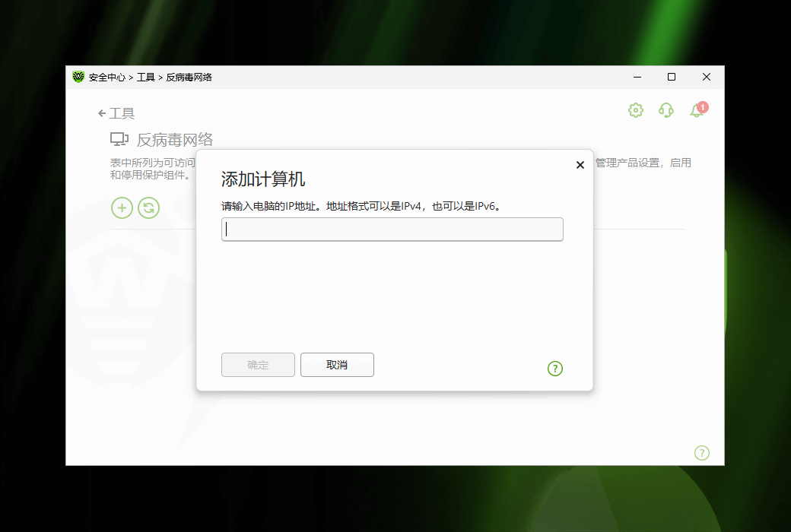The width and height of the screenshot is (791, 532).
Task: Minimize the 安全中心 window
Action: coord(637,78)
